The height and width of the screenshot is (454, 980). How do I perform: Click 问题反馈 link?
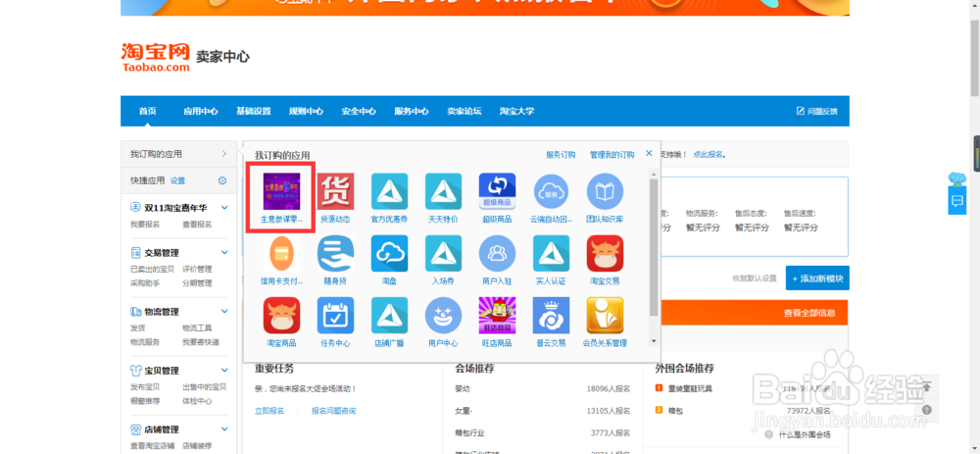[817, 112]
